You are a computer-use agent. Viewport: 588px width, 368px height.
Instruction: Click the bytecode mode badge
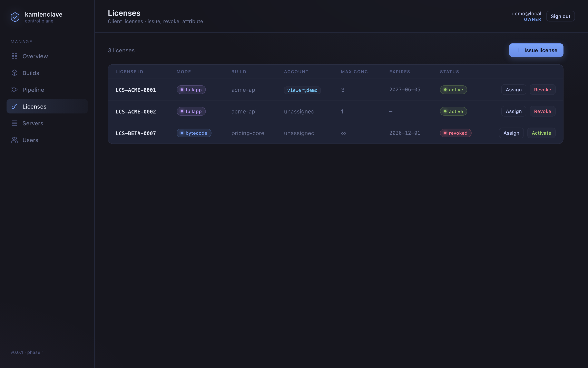pos(194,133)
